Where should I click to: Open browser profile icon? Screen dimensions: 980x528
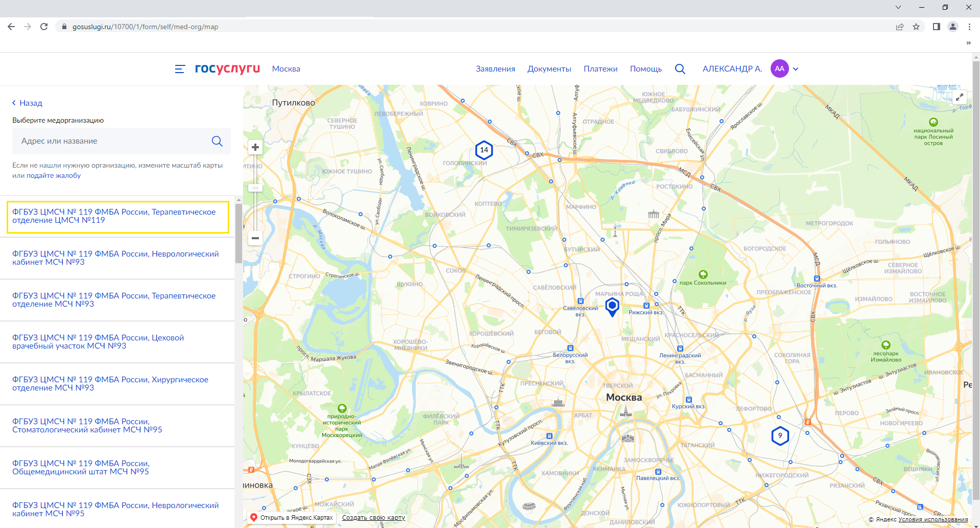(x=953, y=27)
